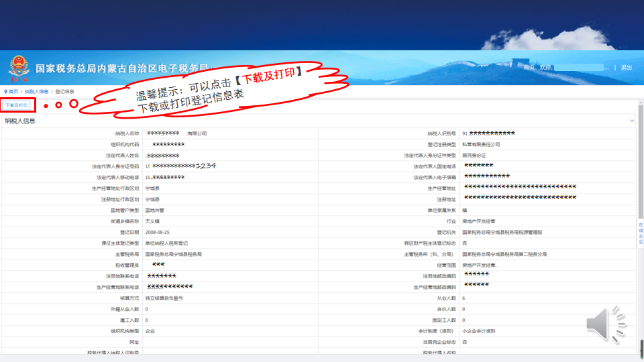This screenshot has width=644, height=362.
Task: Click the 国家税务总局内蒙古自治区电子税务局 site title
Action: [122, 68]
